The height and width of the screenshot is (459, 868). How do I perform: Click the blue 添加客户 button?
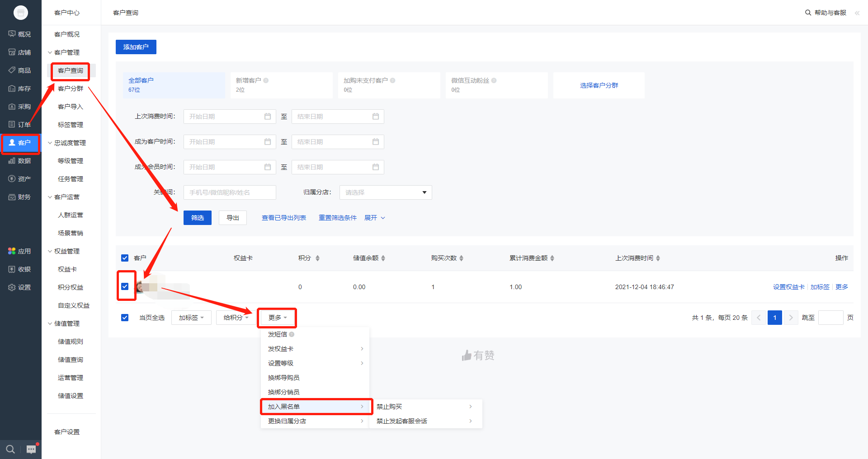[136, 47]
